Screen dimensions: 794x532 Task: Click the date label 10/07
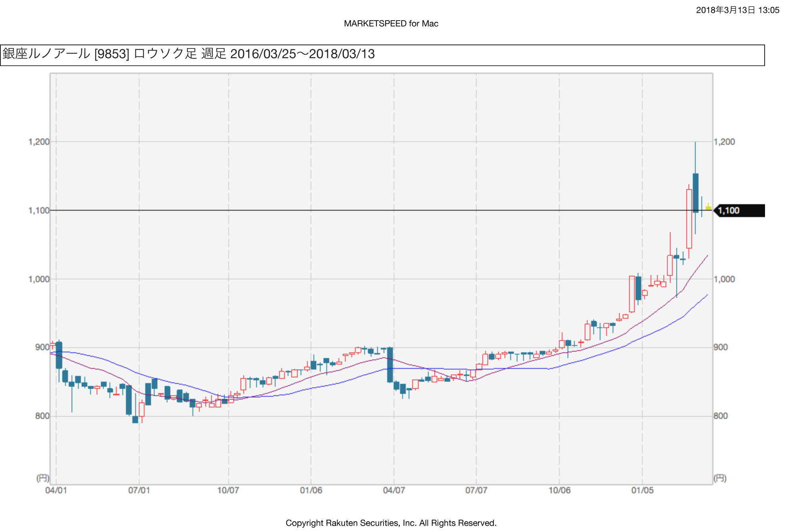[228, 490]
